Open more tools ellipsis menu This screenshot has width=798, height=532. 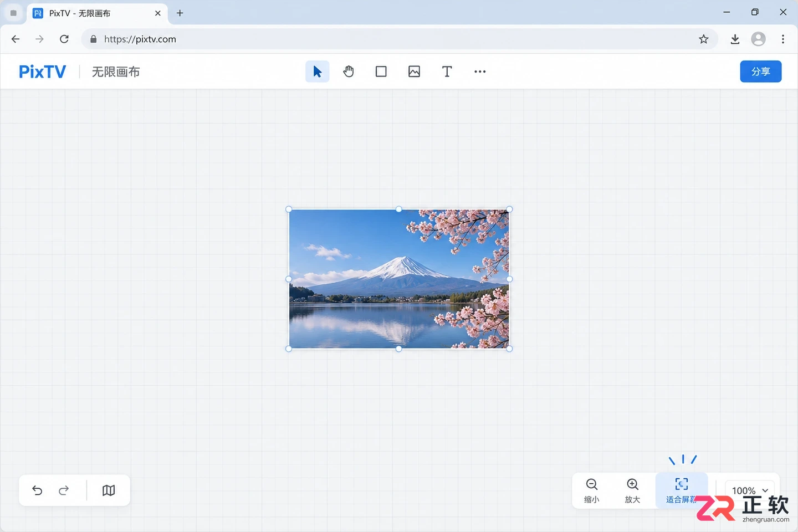tap(480, 71)
